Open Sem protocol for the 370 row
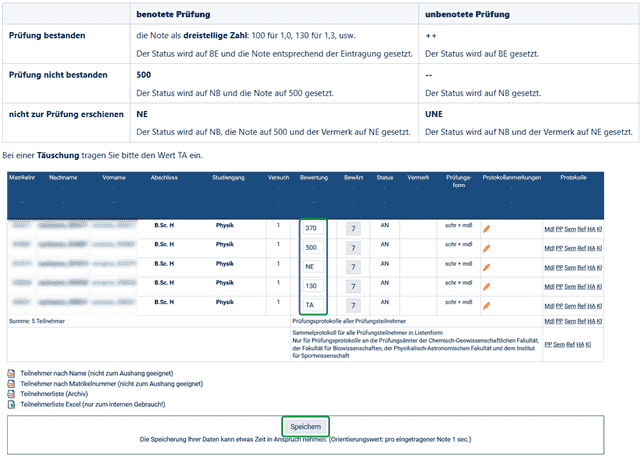The width and height of the screenshot is (642, 459). click(570, 229)
